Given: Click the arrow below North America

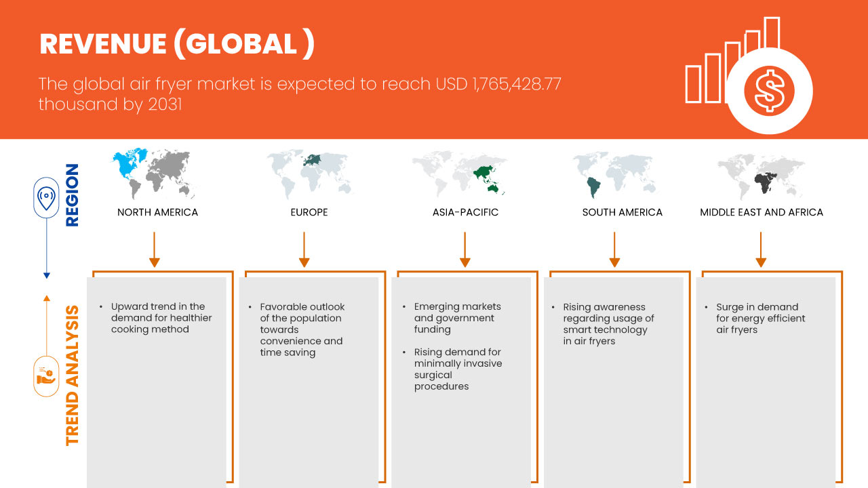Looking at the screenshot, I should click(155, 249).
